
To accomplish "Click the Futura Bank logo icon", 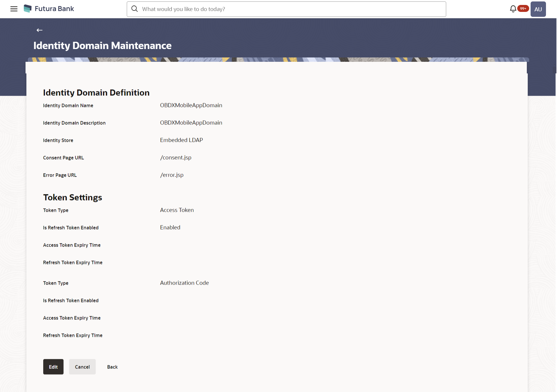I will (x=28, y=9).
